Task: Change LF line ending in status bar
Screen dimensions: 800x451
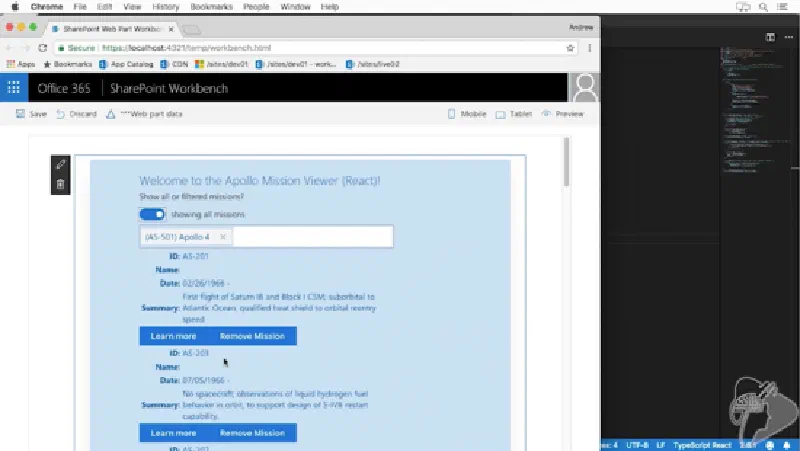Action: click(661, 445)
